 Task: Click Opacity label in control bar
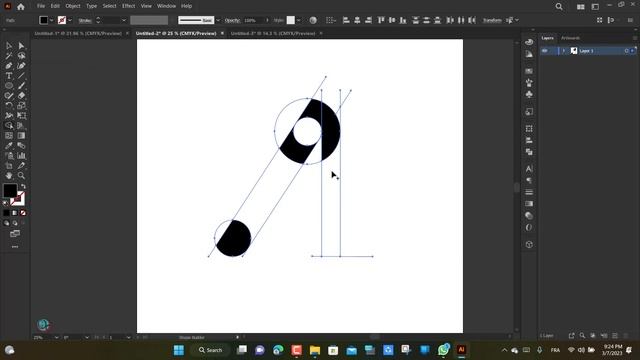[x=232, y=20]
